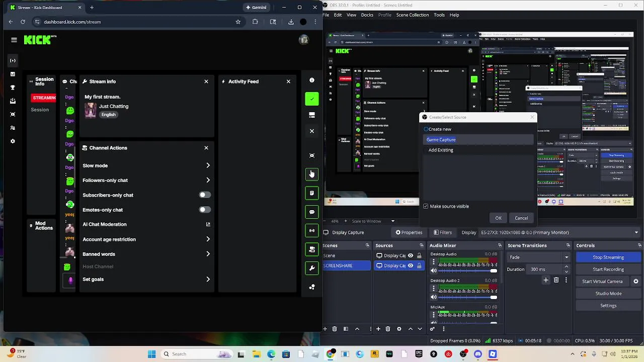This screenshot has height=362, width=644.
Task: Open source Filters button
Action: point(443,232)
